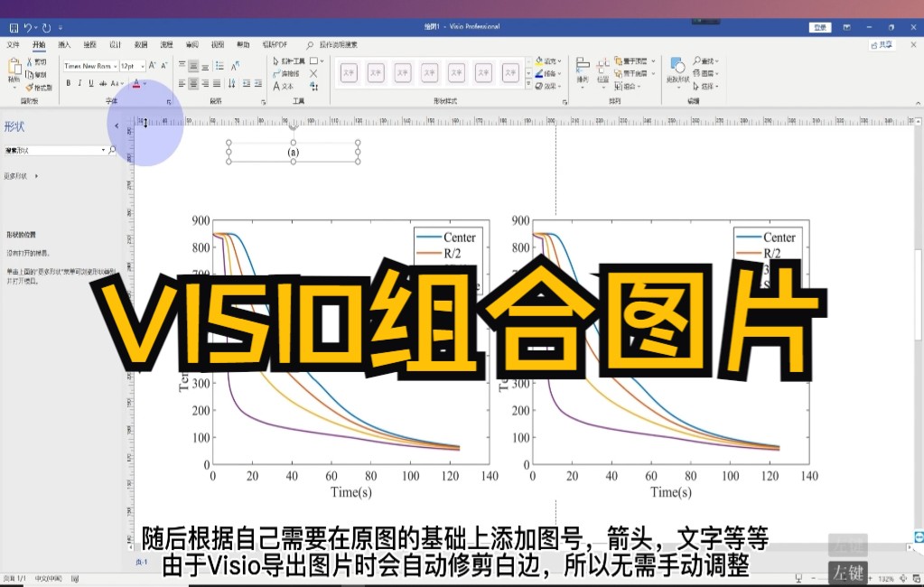Click the Change Shape icon in the Edit group
The image size is (924, 587).
(677, 66)
